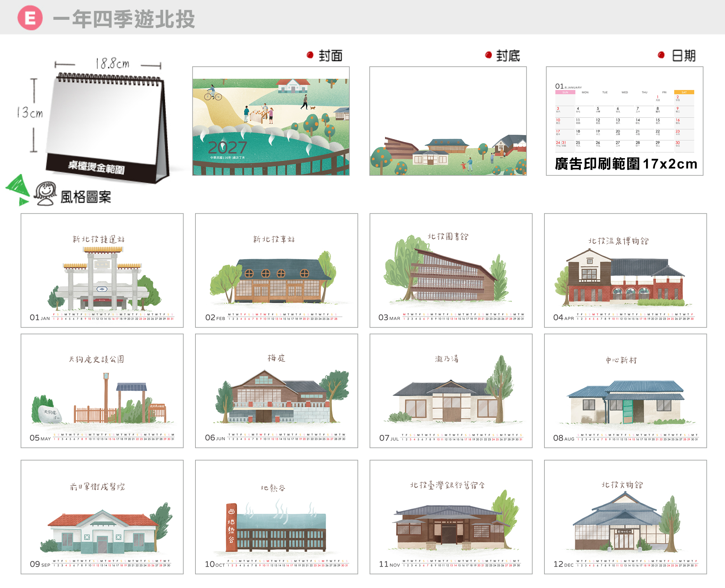Open the January date layout preview

click(x=625, y=121)
